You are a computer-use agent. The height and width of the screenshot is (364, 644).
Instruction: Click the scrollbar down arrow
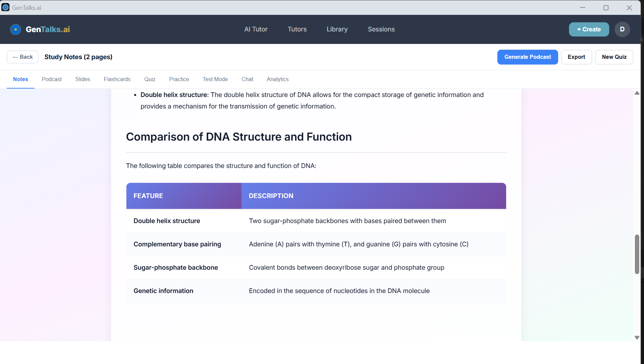(x=637, y=337)
